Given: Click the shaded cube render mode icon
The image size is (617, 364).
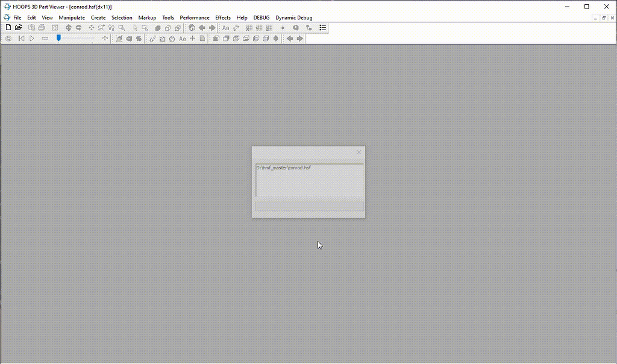Looking at the screenshot, I should (157, 27).
